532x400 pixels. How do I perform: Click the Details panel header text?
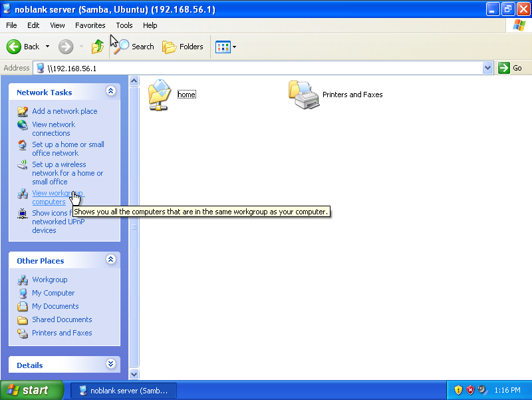[30, 365]
